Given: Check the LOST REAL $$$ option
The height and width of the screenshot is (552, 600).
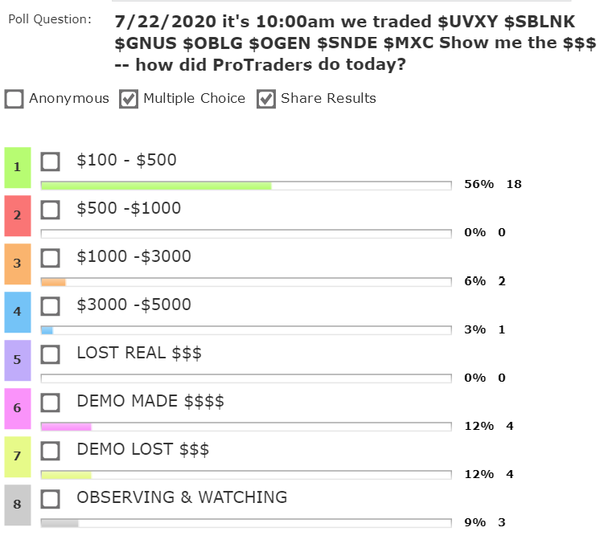Looking at the screenshot, I should pos(51,353).
